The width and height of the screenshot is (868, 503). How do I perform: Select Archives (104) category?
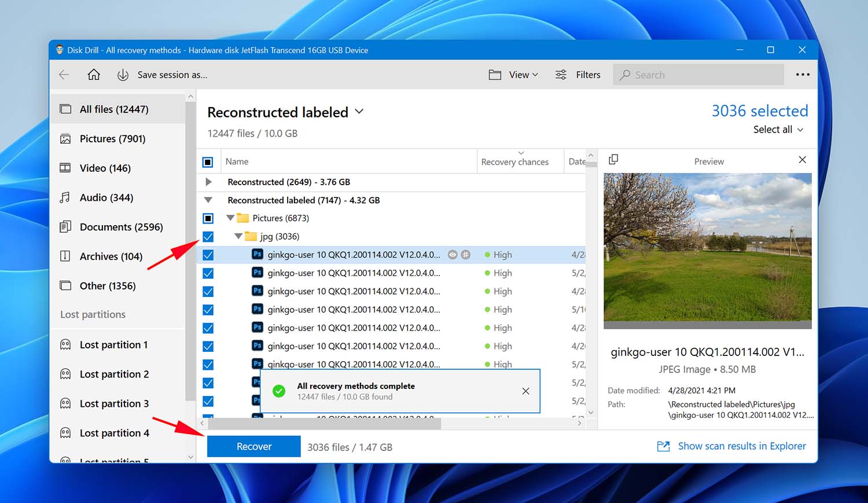coord(117,256)
